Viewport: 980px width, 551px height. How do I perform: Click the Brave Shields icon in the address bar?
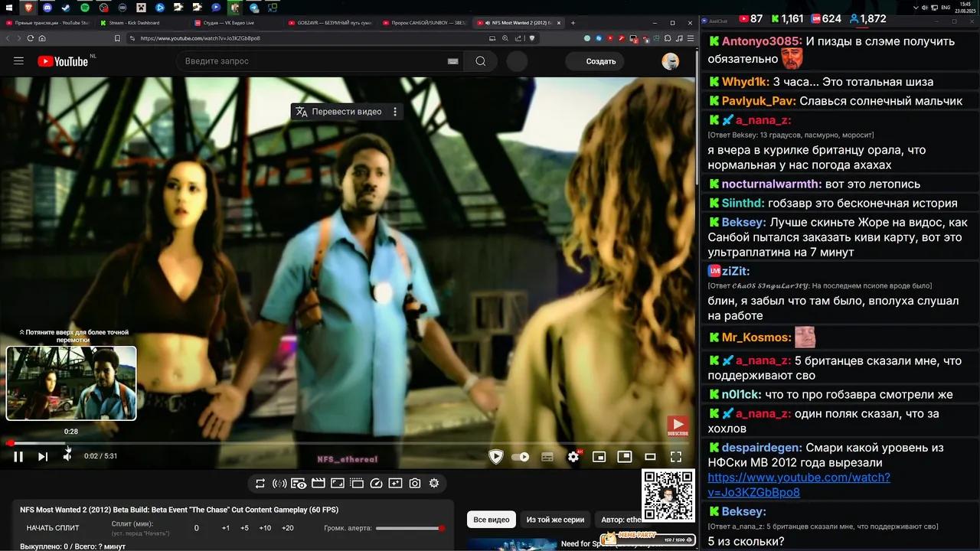coord(532,38)
